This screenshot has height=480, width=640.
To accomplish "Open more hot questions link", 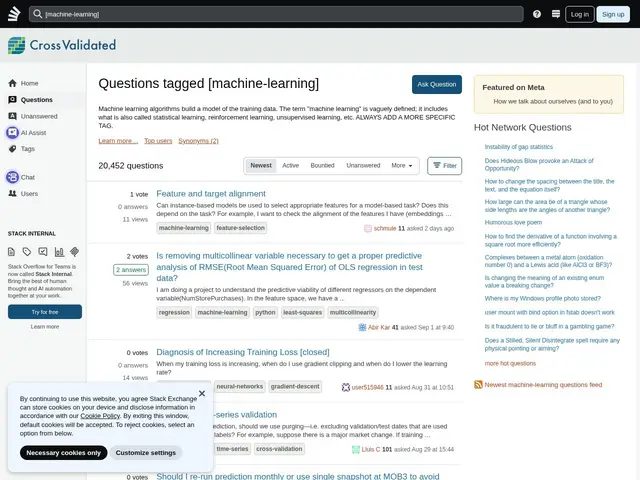I will [x=510, y=363].
